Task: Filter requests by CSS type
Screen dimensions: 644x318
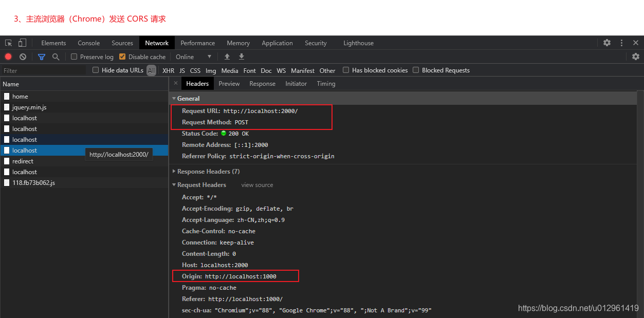Action: pos(195,70)
